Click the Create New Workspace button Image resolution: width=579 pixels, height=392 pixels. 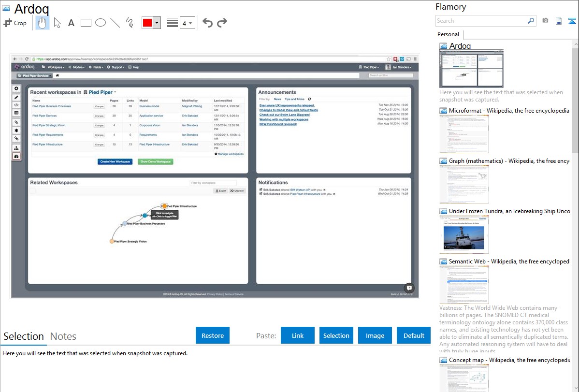point(115,161)
